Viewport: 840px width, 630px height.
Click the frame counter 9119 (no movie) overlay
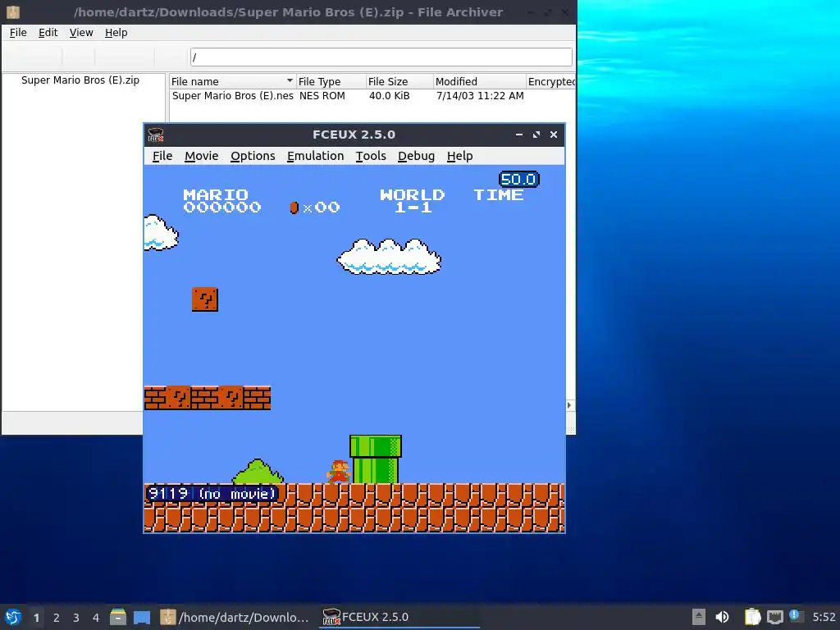tap(212, 493)
